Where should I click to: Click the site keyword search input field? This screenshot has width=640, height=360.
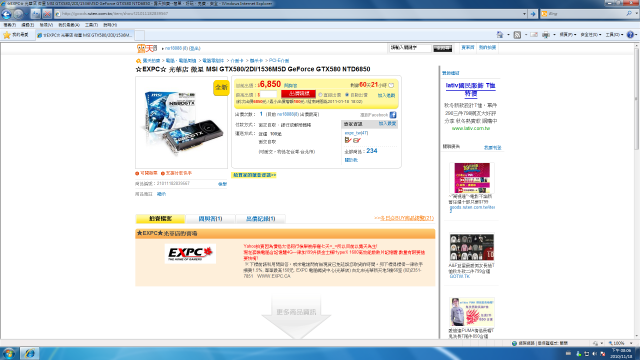[x=410, y=48]
